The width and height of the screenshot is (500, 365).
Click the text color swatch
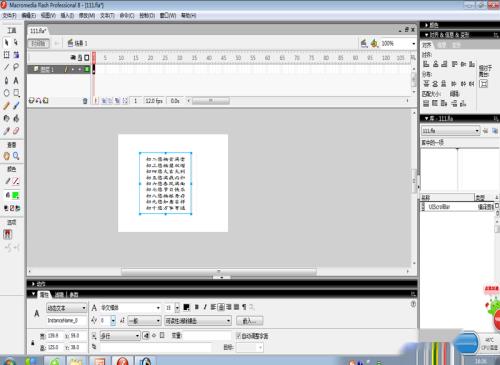186,307
